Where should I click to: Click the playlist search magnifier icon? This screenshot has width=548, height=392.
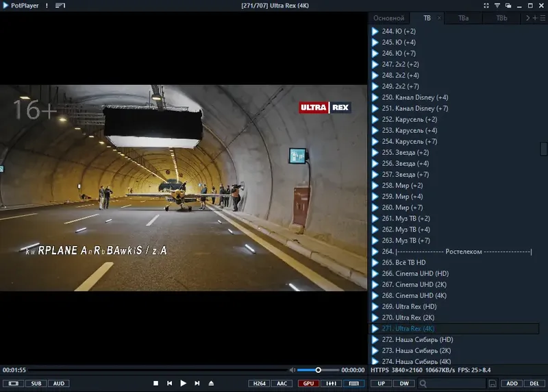click(423, 384)
